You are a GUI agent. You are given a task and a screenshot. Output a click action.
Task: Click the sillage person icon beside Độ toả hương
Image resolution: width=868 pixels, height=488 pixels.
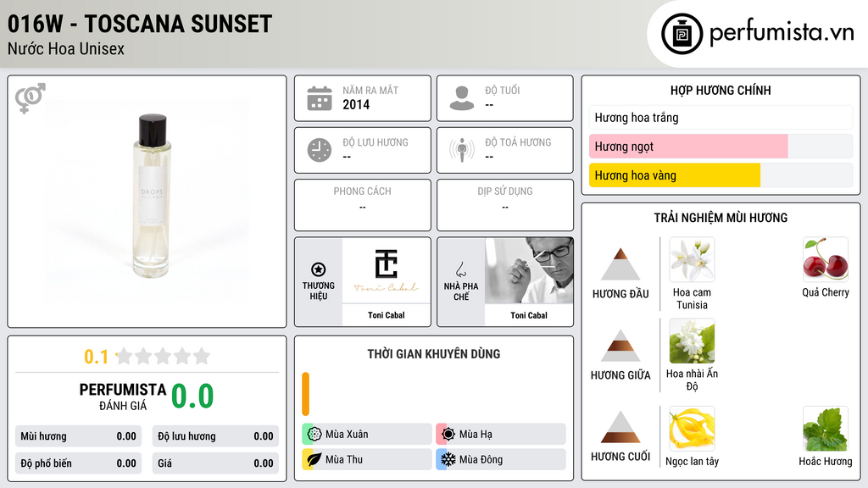point(462,150)
